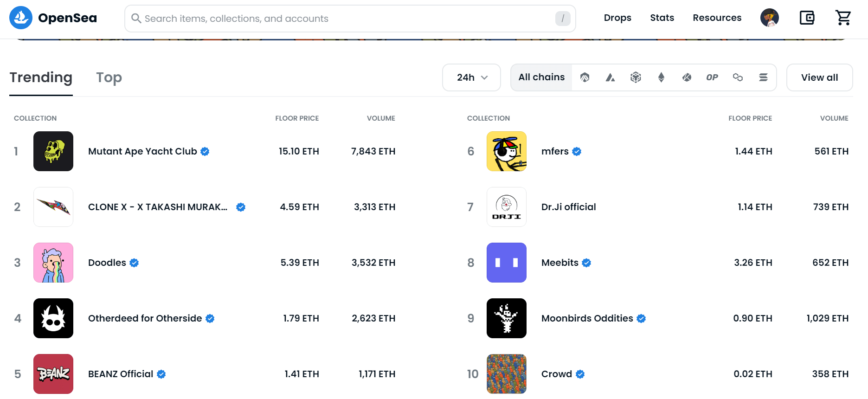Open Mutant Ape Yacht Club collection
Image resolution: width=868 pixels, height=399 pixels.
tap(142, 152)
